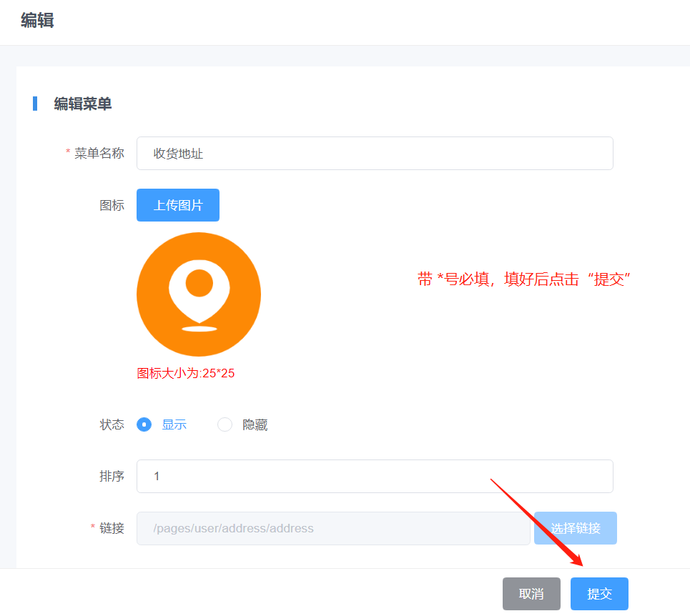Click the 取消 cancel button
Screen dimensions: 690x616
pos(531,594)
